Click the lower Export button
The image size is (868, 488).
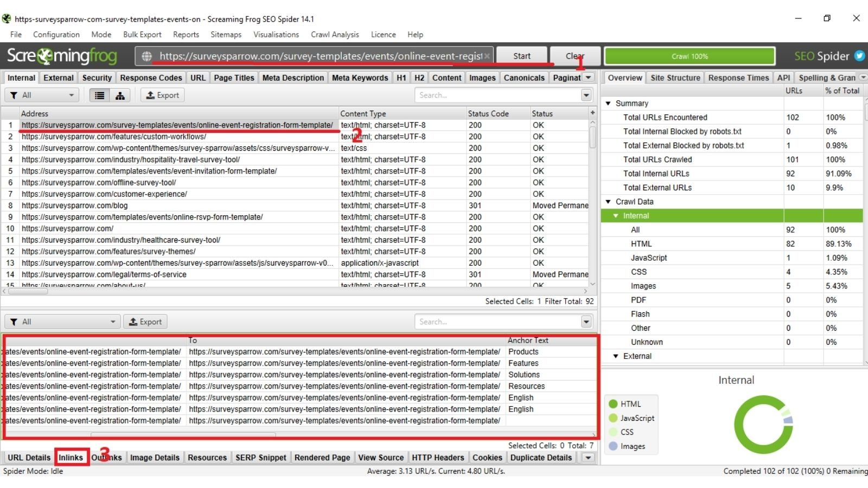coord(145,322)
